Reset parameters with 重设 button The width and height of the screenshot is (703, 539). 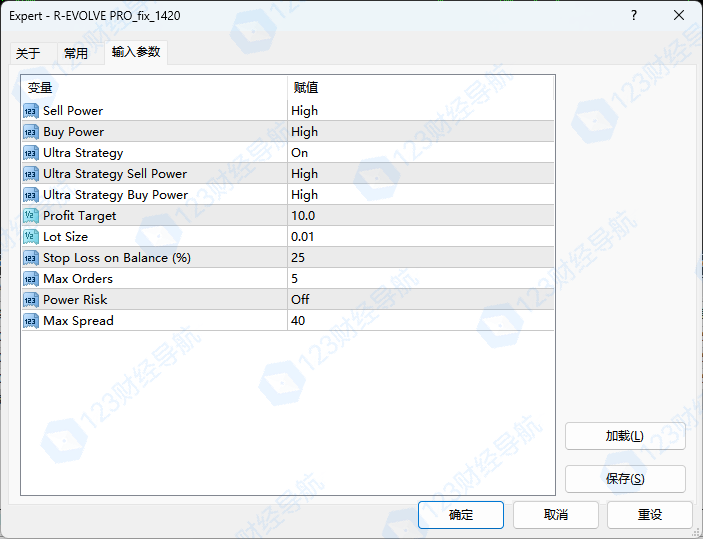pyautogui.click(x=650, y=515)
